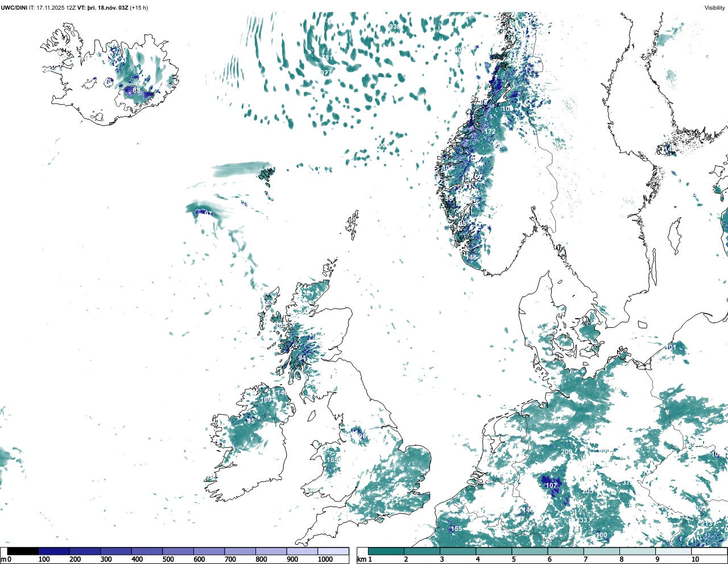Screen dimensions: 728x564
Task: Click the 'Visibility' title at top right
Action: (x=715, y=8)
